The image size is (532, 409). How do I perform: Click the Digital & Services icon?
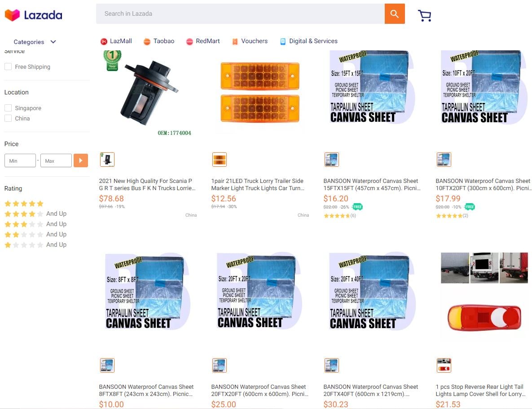pyautogui.click(x=283, y=41)
